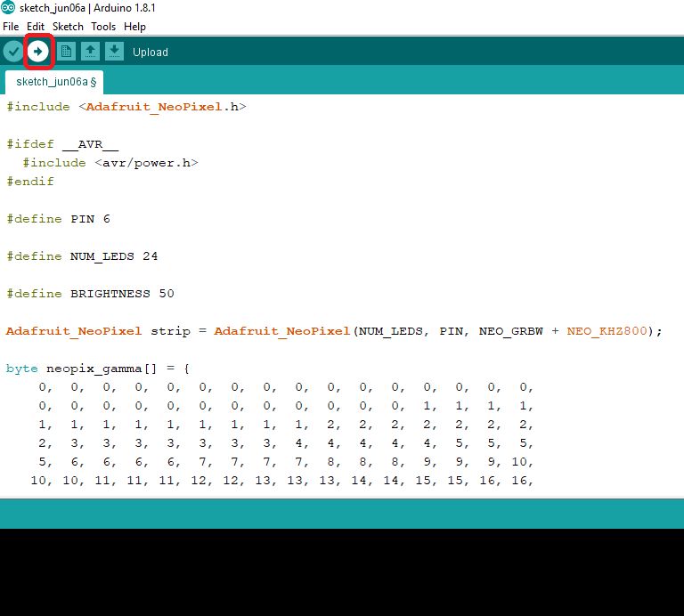
Task: Click the #define PIN 6 line
Action: pyautogui.click(x=58, y=219)
